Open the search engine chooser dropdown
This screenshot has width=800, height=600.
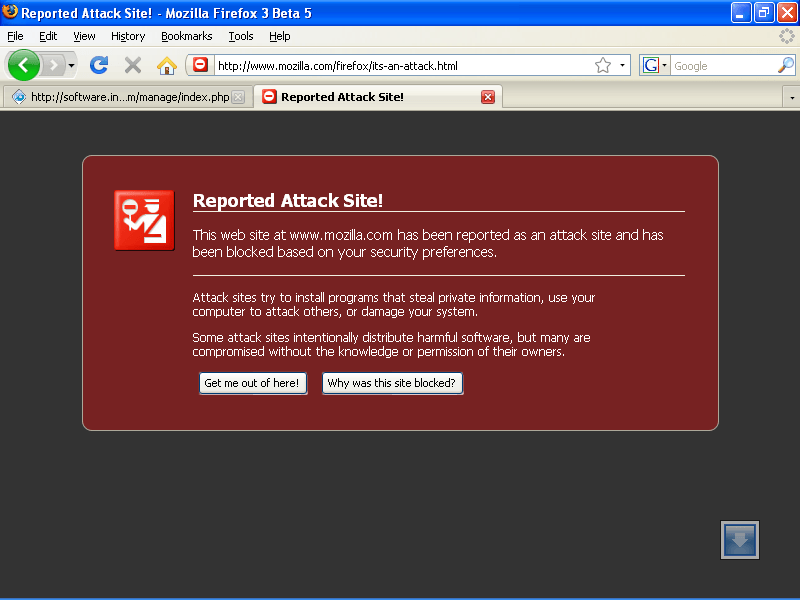point(664,64)
